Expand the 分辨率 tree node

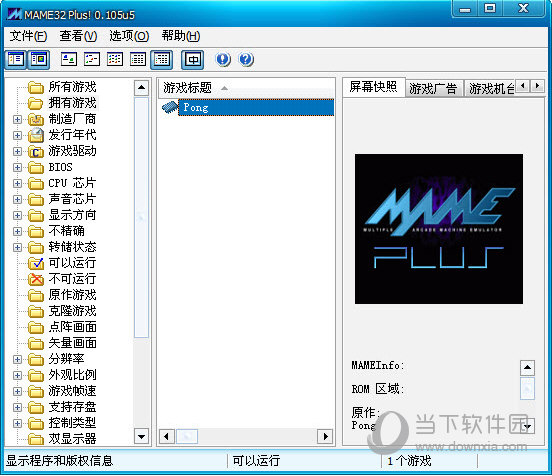coord(17,359)
